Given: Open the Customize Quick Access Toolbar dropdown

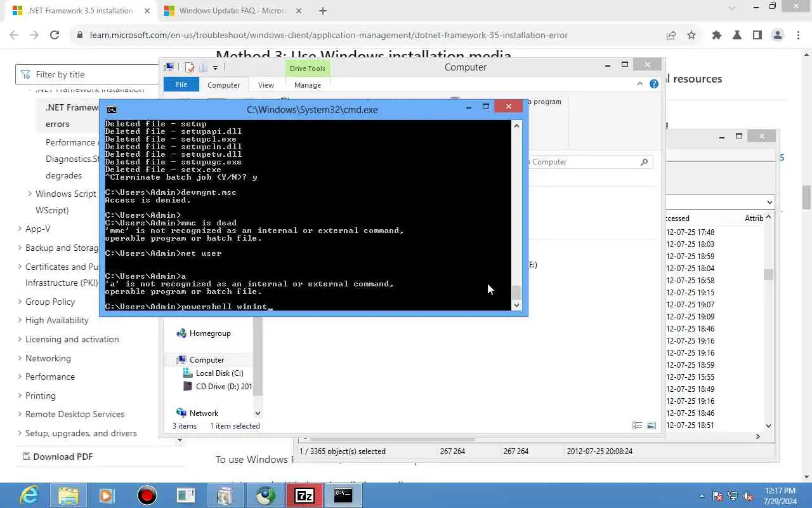Looking at the screenshot, I should [x=215, y=67].
